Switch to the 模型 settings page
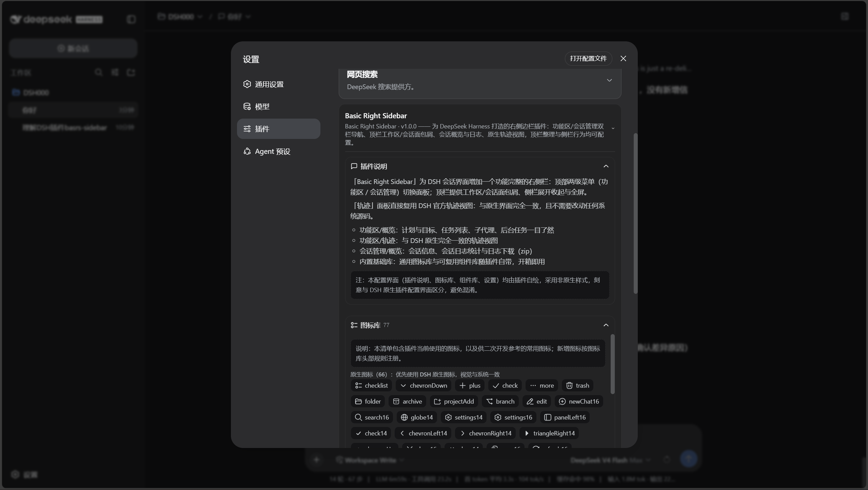868x490 pixels. (x=278, y=106)
